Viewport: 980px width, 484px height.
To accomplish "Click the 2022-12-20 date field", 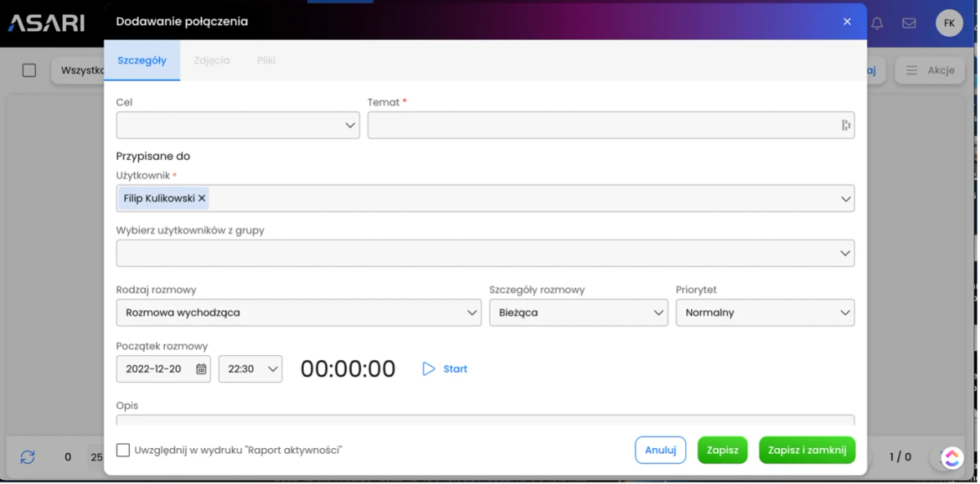I will [163, 369].
